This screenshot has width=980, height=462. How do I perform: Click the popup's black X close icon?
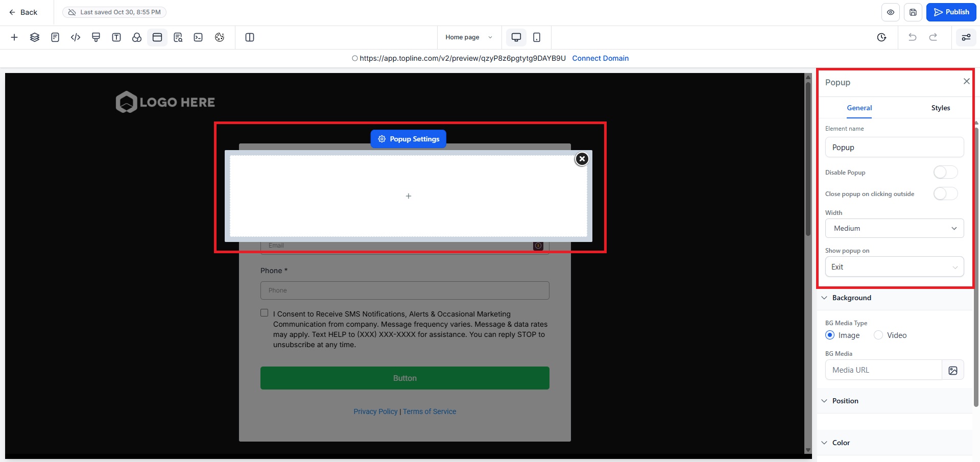point(582,159)
